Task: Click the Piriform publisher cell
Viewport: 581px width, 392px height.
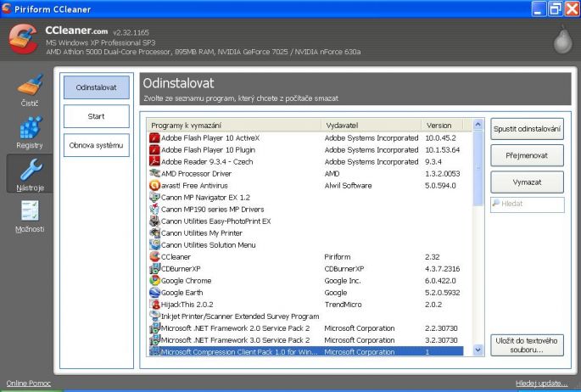Action: click(338, 257)
